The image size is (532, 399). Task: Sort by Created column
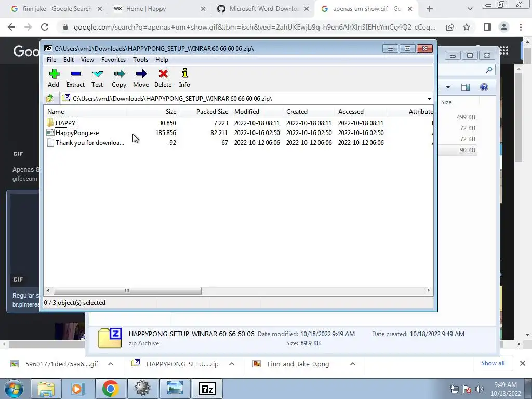[x=309, y=112]
